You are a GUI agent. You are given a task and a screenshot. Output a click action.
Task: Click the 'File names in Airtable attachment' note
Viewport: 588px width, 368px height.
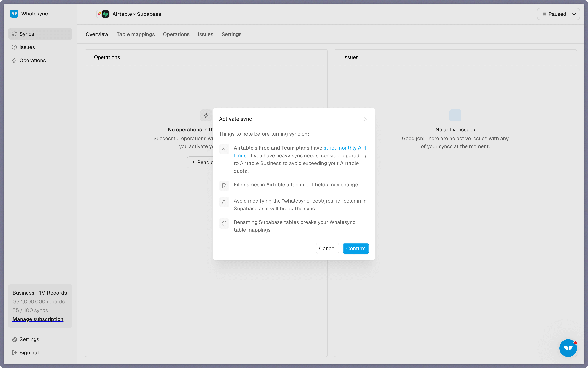click(x=296, y=185)
